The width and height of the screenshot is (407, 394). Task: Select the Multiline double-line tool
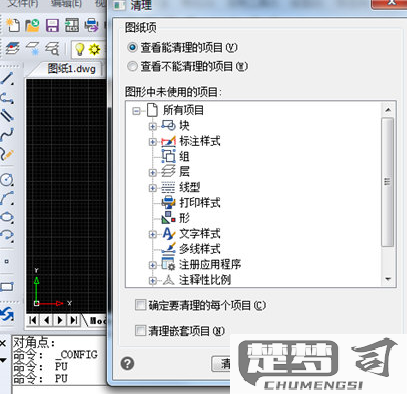(x=7, y=115)
